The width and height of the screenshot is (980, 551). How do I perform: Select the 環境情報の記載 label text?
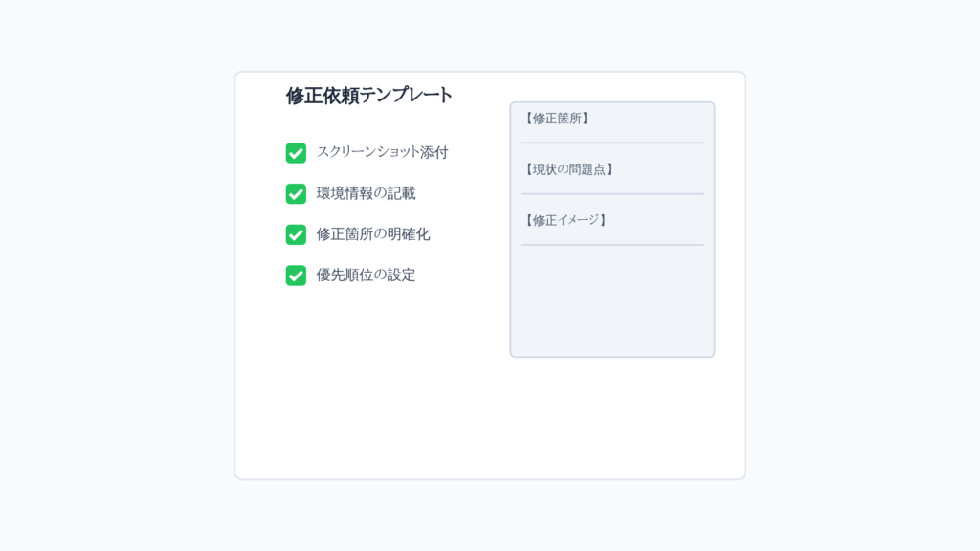(366, 193)
